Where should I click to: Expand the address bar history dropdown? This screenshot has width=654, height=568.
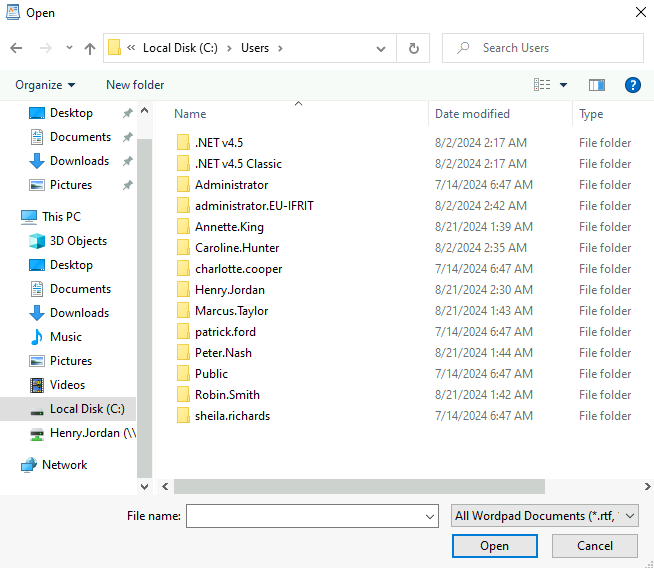pyautogui.click(x=380, y=49)
